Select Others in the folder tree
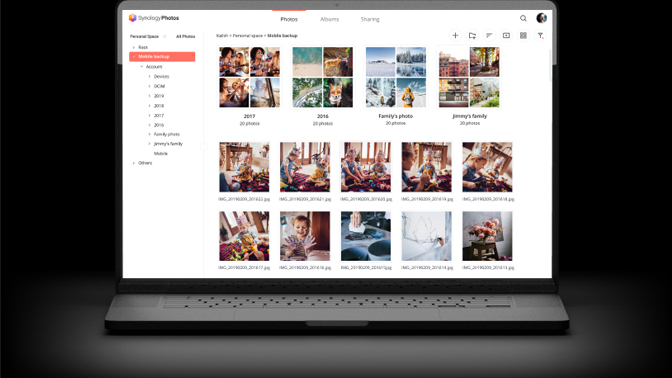672x378 pixels. tap(145, 163)
